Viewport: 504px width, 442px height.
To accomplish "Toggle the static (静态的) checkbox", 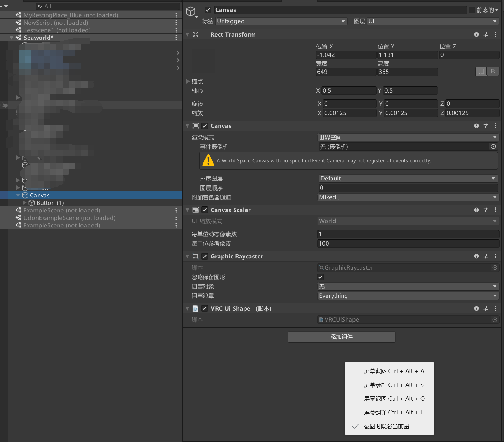I will [x=472, y=10].
